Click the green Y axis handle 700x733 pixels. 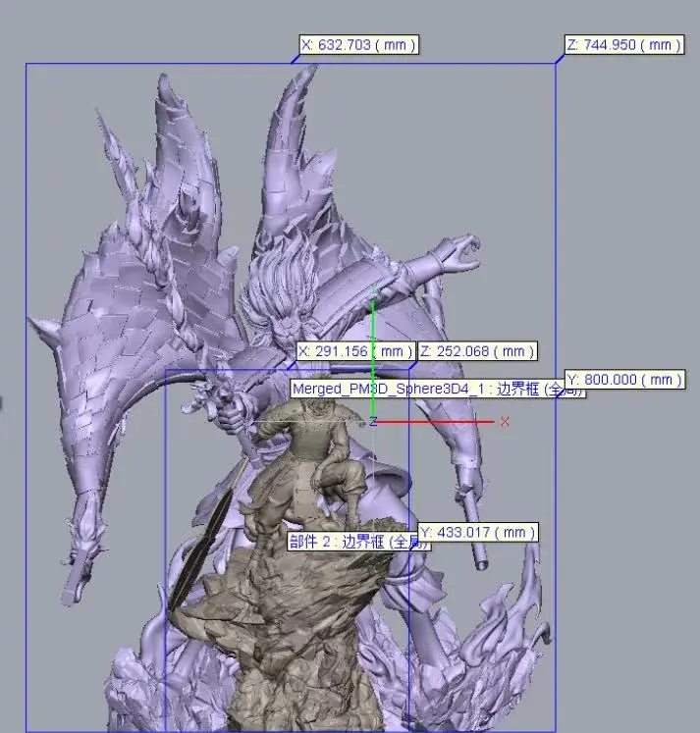tap(374, 289)
